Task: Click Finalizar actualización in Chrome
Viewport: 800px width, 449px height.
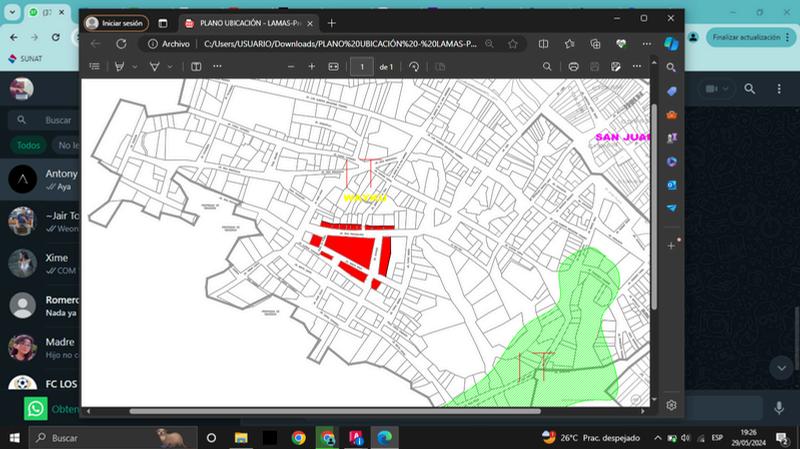Action: pyautogui.click(x=751, y=37)
